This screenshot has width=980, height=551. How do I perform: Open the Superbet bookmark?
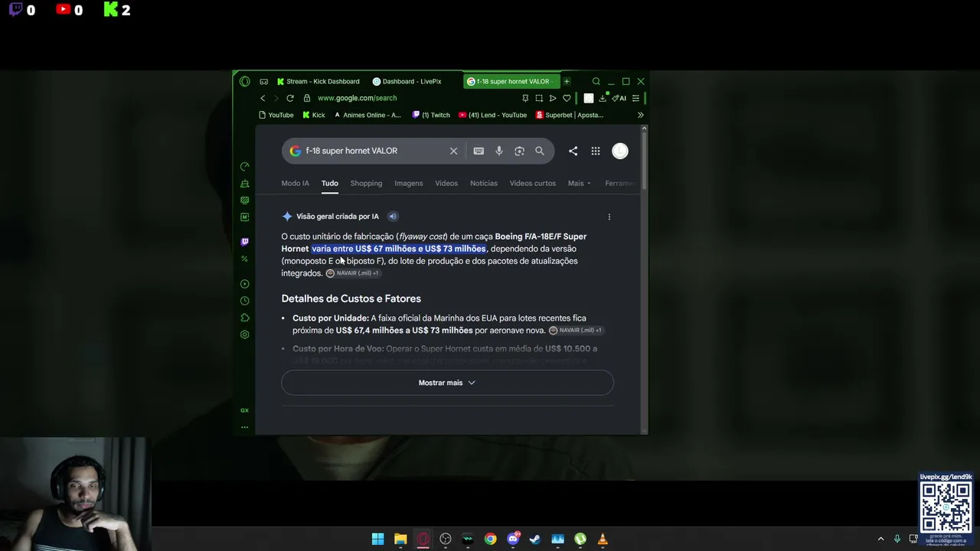[570, 115]
